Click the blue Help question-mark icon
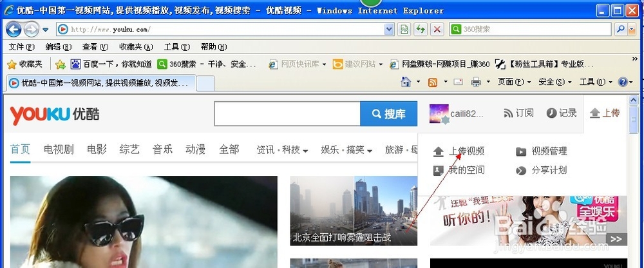Screen dimensions: 644x268 [x=623, y=82]
